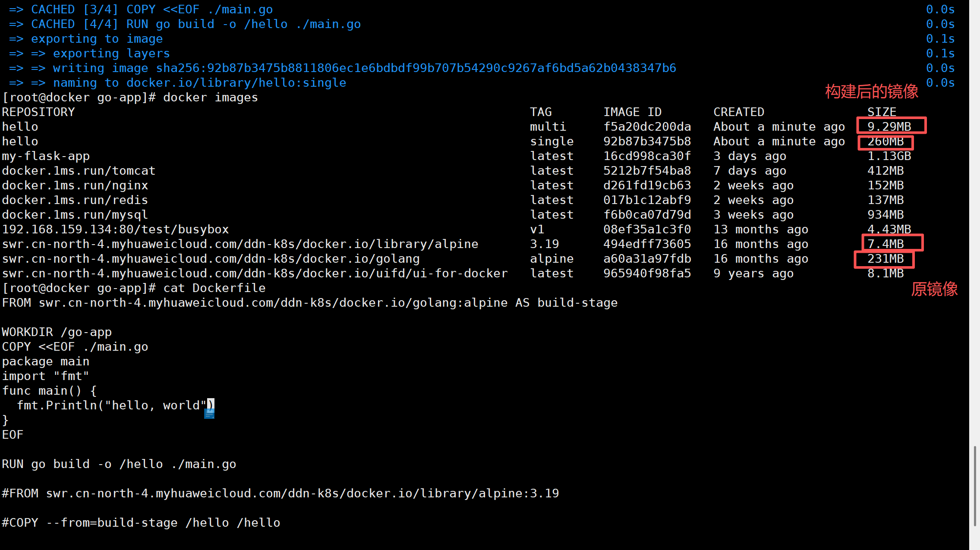This screenshot has width=980, height=550.
Task: Click the red-boxed 260MB size value
Action: click(885, 141)
